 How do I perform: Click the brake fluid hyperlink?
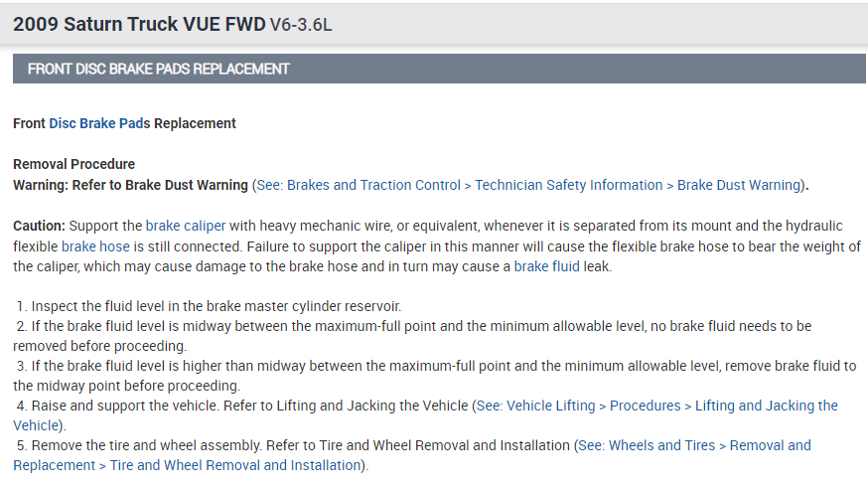pyautogui.click(x=546, y=267)
